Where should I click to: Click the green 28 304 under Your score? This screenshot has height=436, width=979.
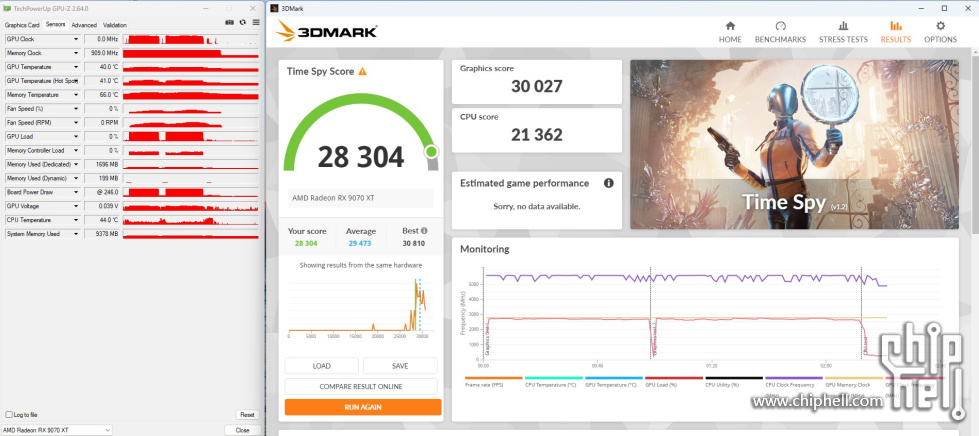click(x=307, y=243)
